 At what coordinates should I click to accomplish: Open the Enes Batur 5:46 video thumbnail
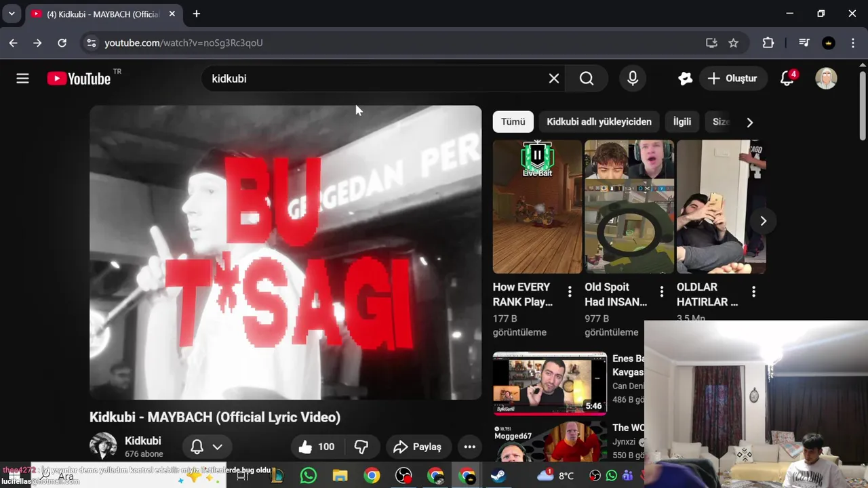pyautogui.click(x=550, y=383)
